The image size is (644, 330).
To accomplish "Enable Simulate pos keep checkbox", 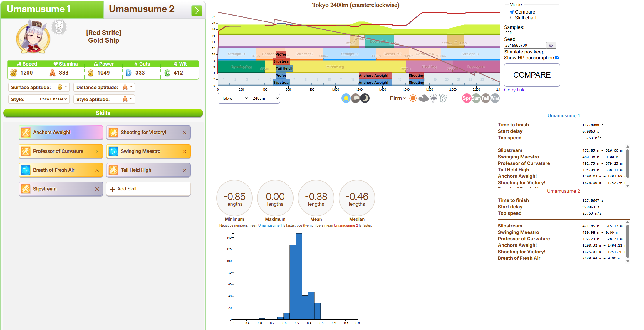I will click(547, 52).
